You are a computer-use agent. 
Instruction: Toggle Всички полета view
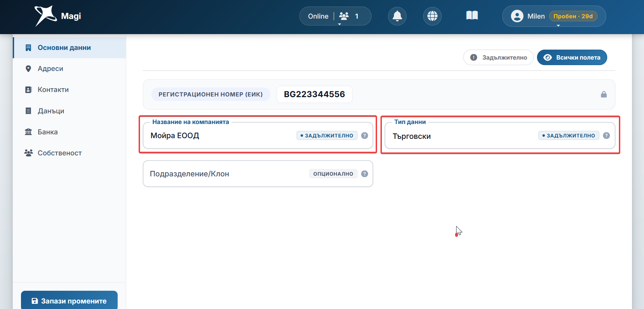tap(572, 58)
